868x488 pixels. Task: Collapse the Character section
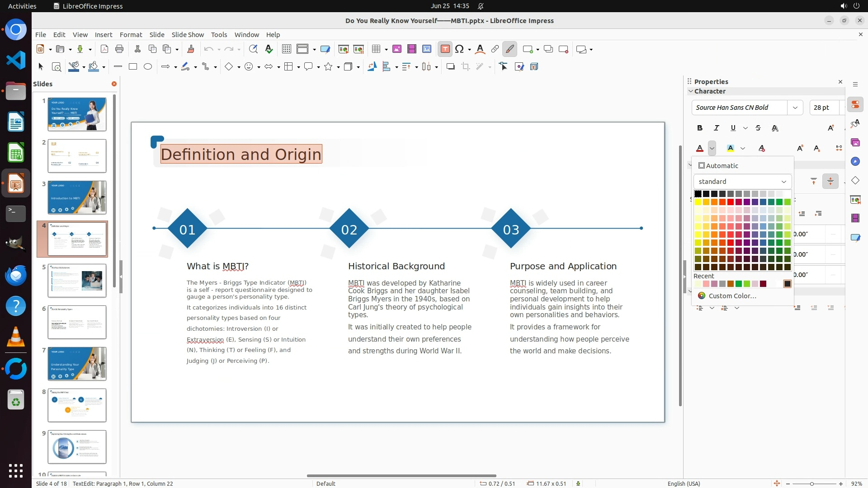[x=691, y=91]
